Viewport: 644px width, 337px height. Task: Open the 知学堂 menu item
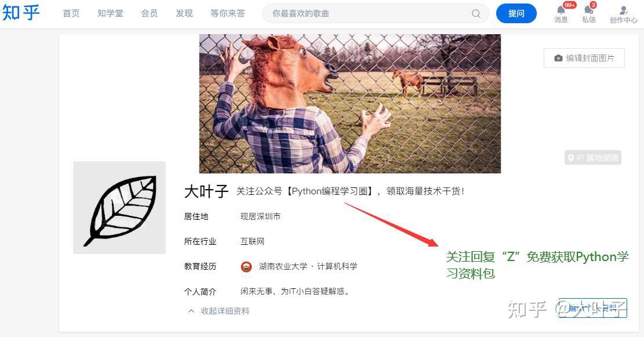tap(110, 13)
